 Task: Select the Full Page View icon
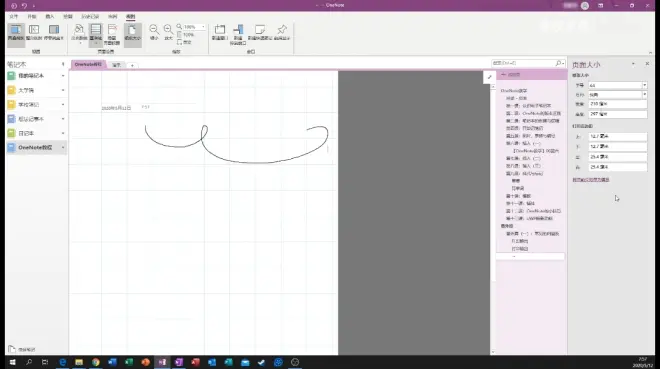(x=34, y=32)
